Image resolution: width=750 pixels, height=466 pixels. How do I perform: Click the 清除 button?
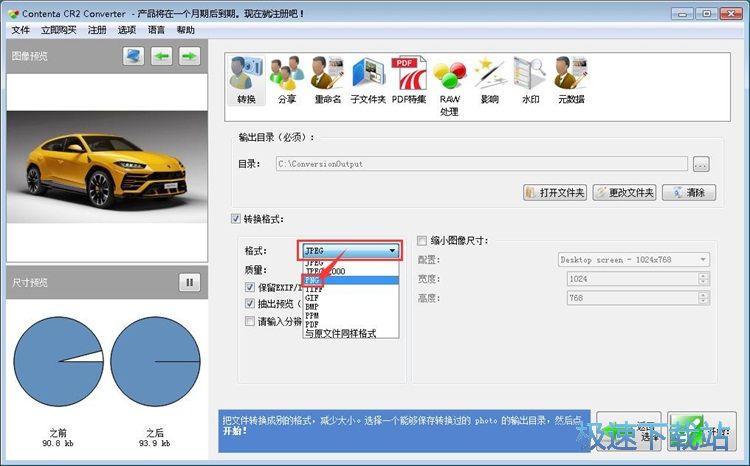click(x=689, y=192)
